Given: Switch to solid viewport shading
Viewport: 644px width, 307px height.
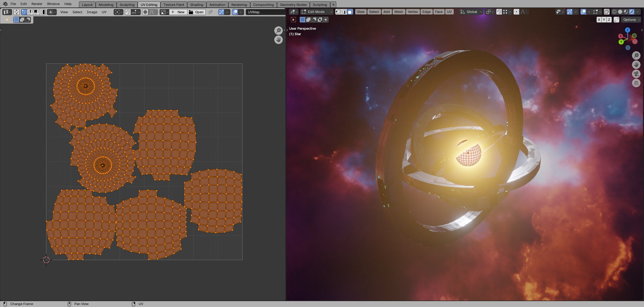Looking at the screenshot, I should (x=620, y=12).
